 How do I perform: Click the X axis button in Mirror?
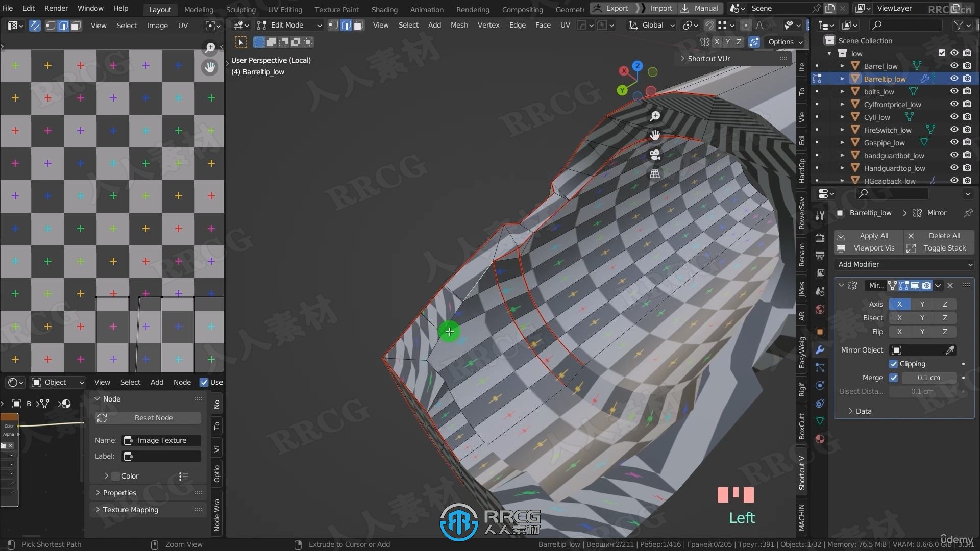click(x=900, y=304)
